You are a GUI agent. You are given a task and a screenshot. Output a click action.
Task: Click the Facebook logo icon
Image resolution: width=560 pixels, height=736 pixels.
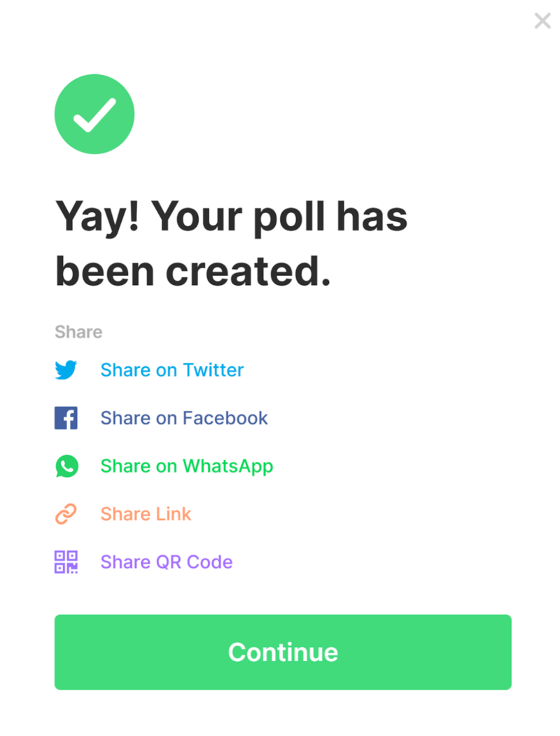click(x=66, y=418)
